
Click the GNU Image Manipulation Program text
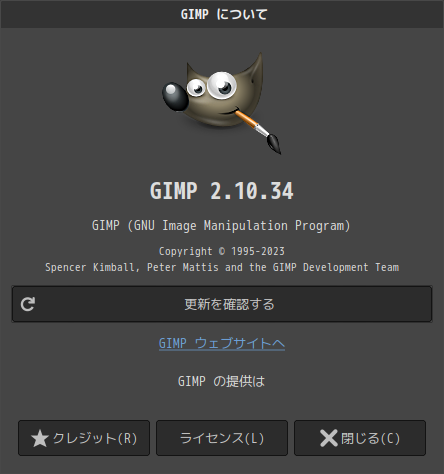[221, 226]
